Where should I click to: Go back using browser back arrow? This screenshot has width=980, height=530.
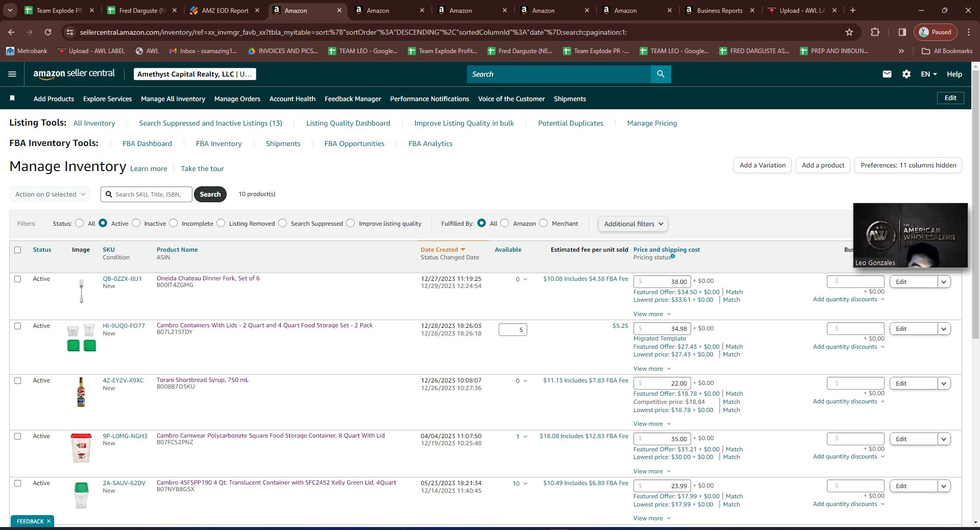click(x=11, y=32)
